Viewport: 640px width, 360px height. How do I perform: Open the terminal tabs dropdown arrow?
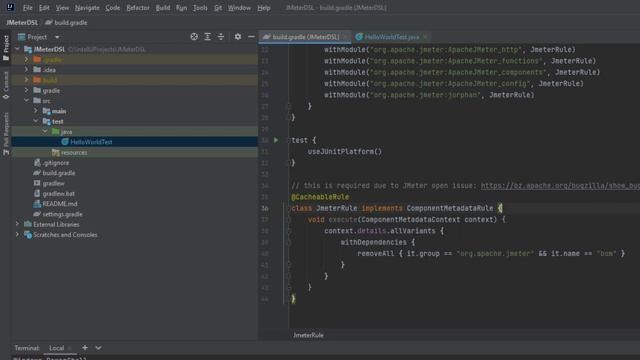coord(98,348)
